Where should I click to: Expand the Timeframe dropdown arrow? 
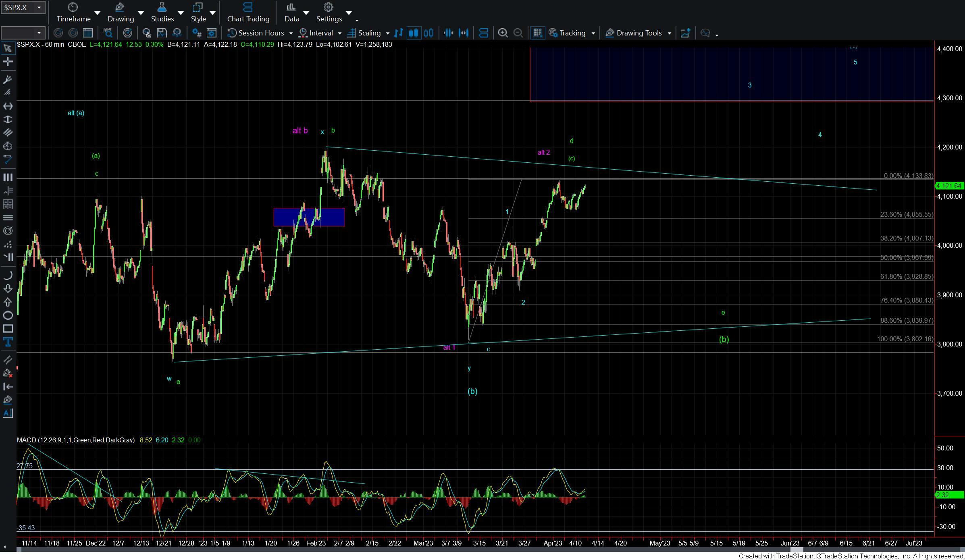coord(97,13)
